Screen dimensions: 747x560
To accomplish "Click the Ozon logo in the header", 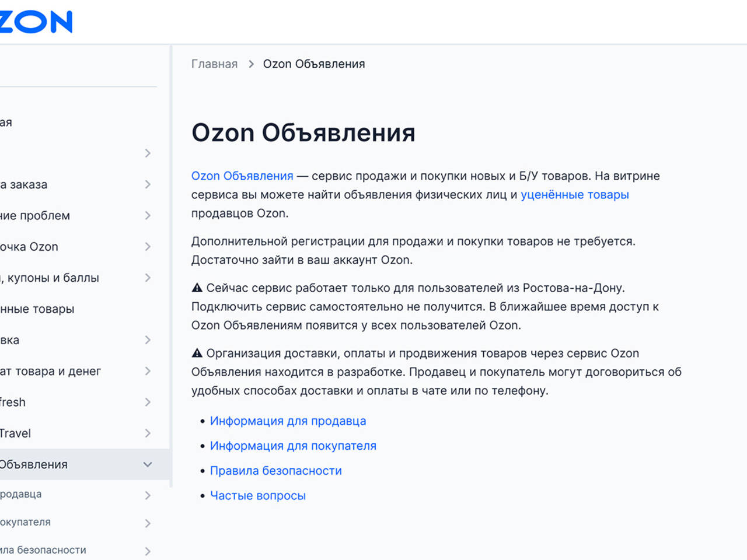I will (x=36, y=22).
